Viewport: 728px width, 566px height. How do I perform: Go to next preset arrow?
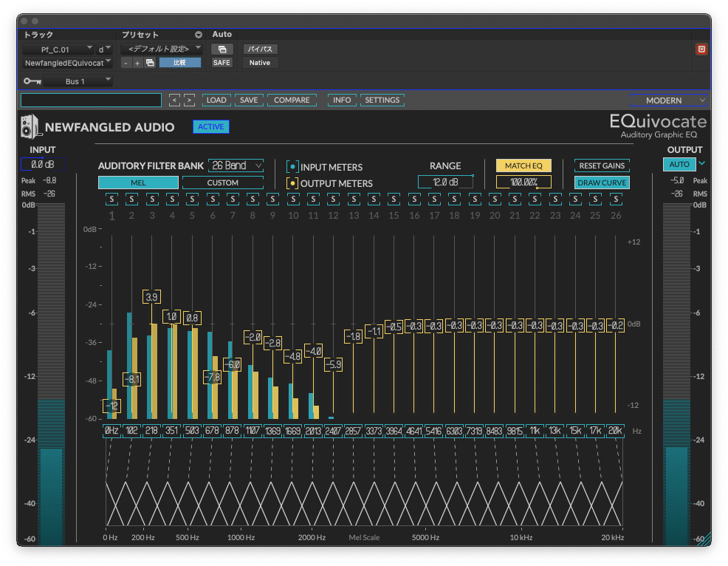pos(189,100)
